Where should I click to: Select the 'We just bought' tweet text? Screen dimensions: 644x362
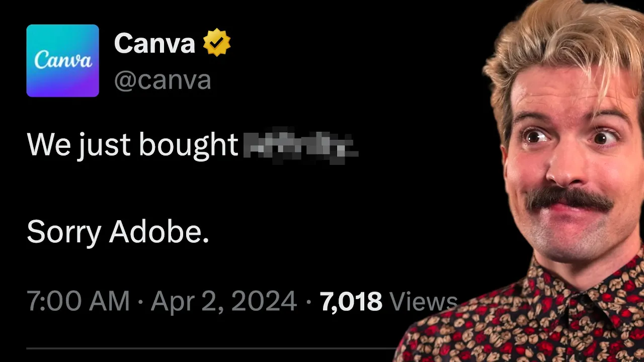tap(132, 145)
